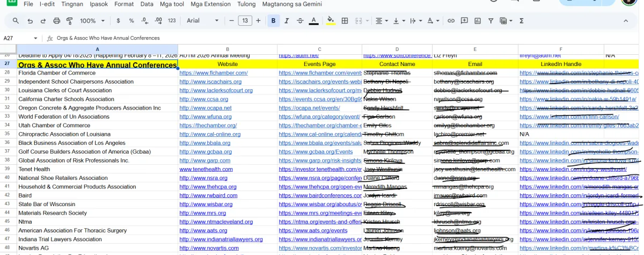Open Magtanong sa Gemini
The width and height of the screenshot is (644, 255).
tap(292, 4)
